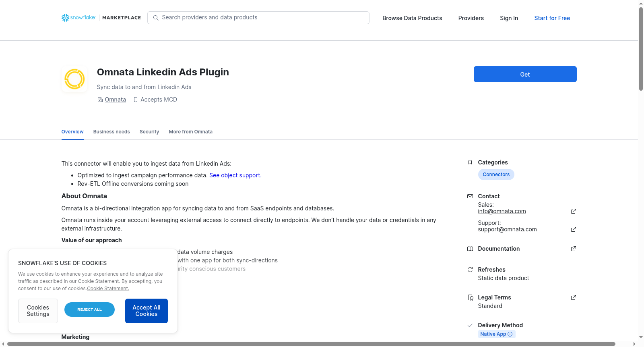Click the info icon on Native App badge
This screenshot has height=347, width=644.
[510, 334]
